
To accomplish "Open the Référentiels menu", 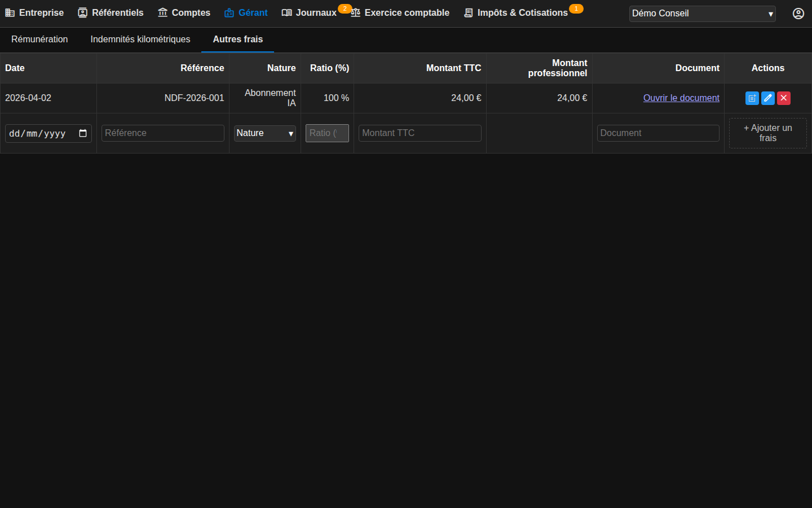I will 111,12.
